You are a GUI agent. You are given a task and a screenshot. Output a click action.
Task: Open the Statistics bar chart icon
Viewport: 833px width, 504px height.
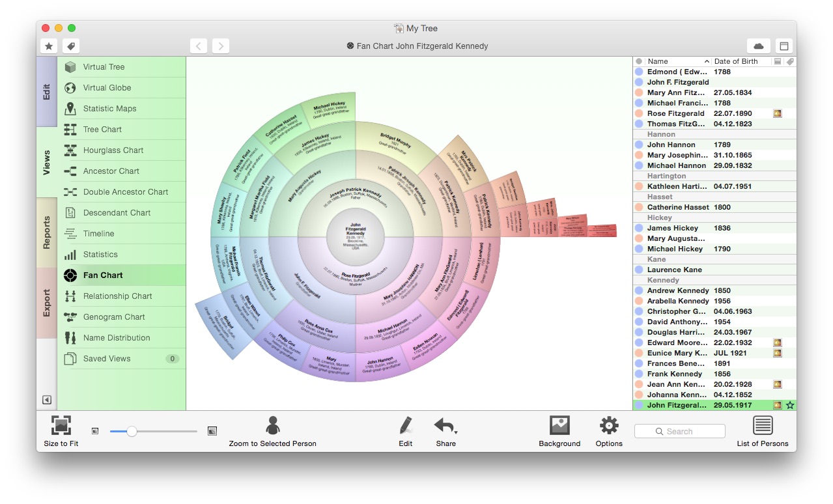coord(70,255)
